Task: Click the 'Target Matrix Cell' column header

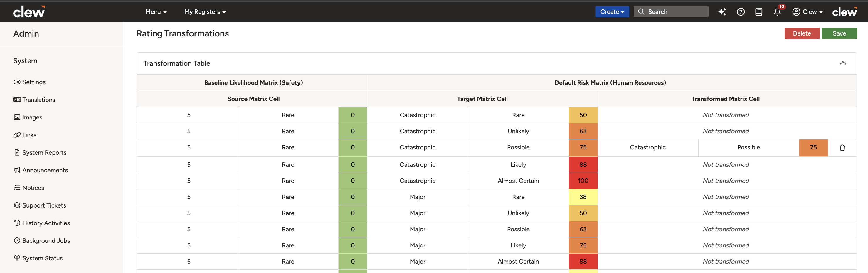Action: pos(482,99)
